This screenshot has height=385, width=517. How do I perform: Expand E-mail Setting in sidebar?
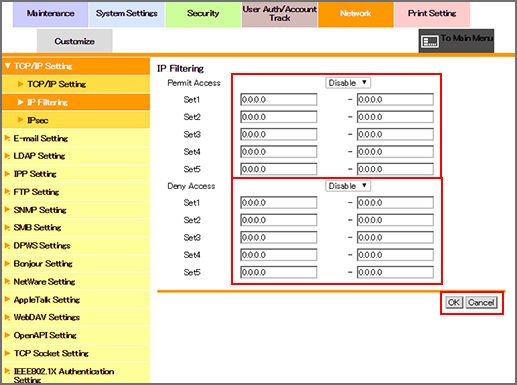(x=76, y=138)
